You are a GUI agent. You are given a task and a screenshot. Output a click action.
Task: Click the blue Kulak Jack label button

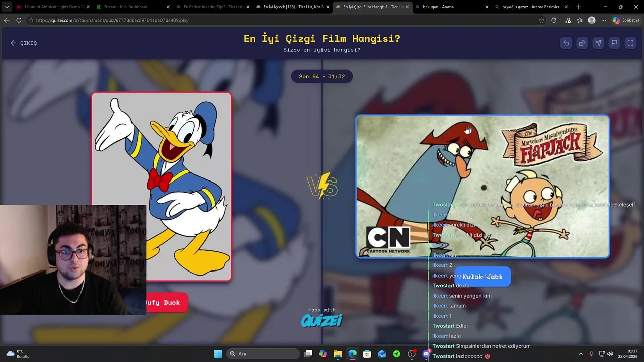(x=482, y=277)
